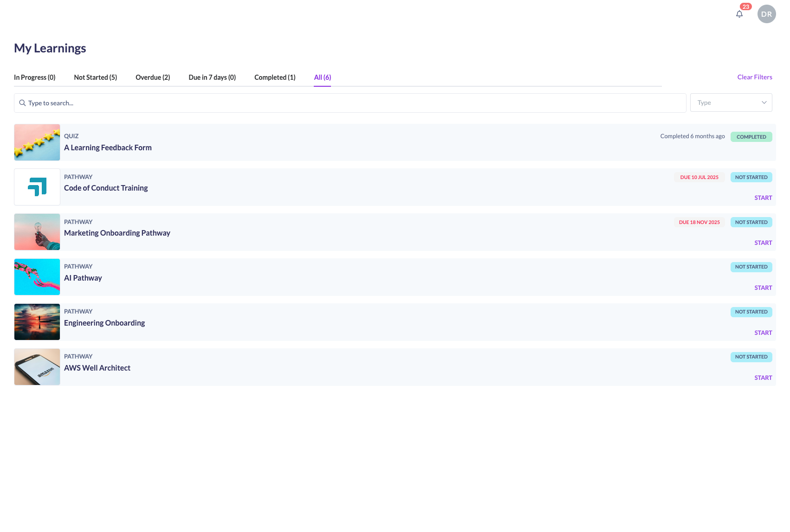790x532 pixels.
Task: Start the Marketing Onboarding Pathway
Action: click(x=763, y=243)
